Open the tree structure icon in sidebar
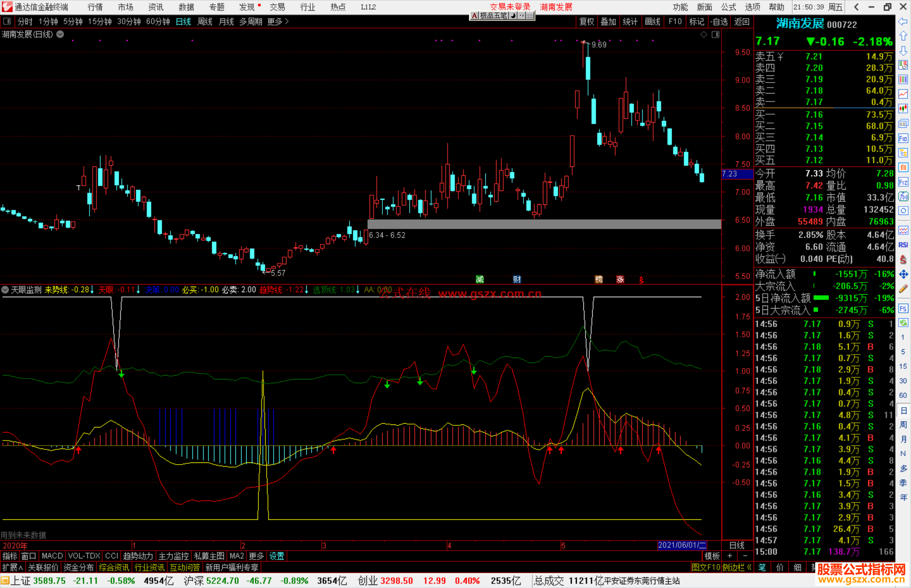 (x=903, y=153)
